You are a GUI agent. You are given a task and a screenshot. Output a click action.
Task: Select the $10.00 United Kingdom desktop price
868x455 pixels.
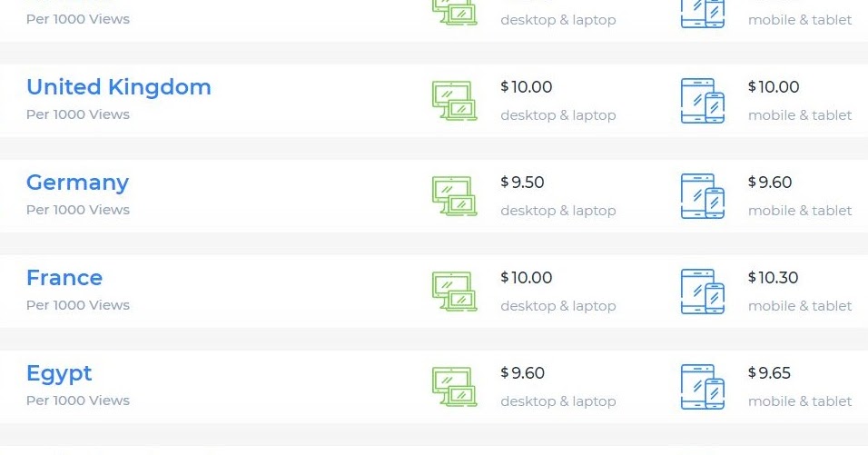pos(527,87)
